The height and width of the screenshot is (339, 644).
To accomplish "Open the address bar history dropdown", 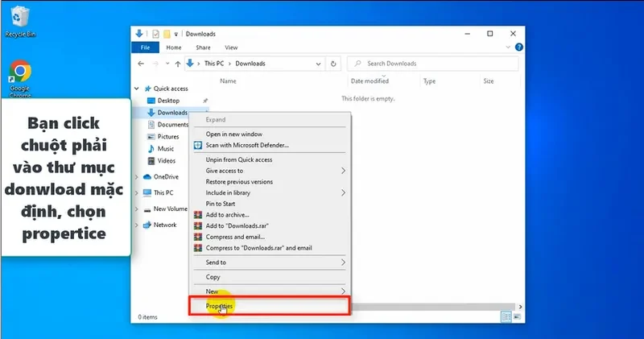I will point(318,64).
